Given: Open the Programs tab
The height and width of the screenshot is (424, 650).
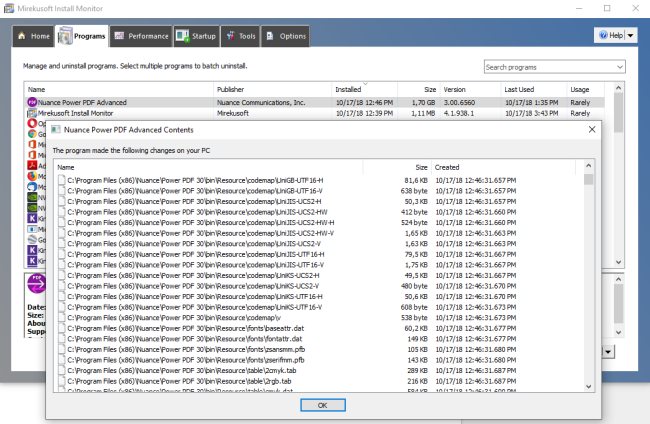Looking at the screenshot, I should coord(82,36).
